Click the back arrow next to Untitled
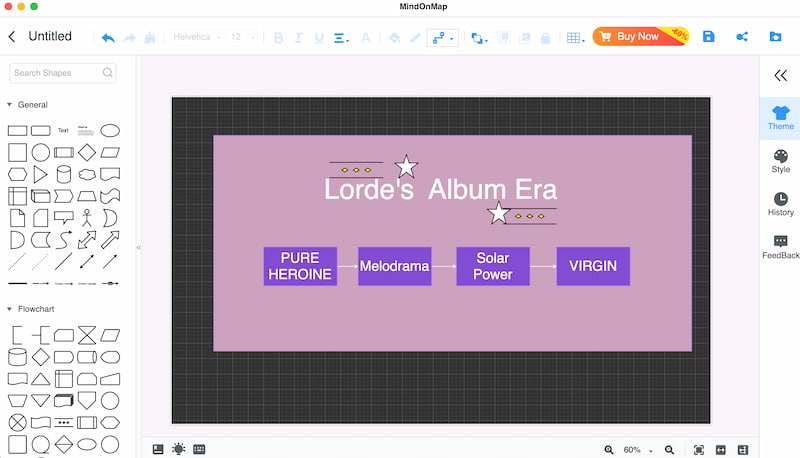The width and height of the screenshot is (800, 458). [x=12, y=36]
